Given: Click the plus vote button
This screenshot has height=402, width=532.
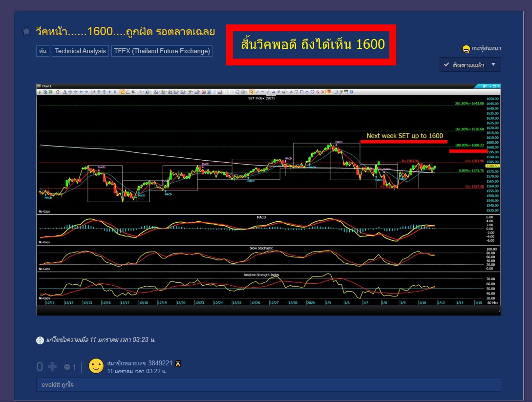Looking at the screenshot, I should point(52,367).
